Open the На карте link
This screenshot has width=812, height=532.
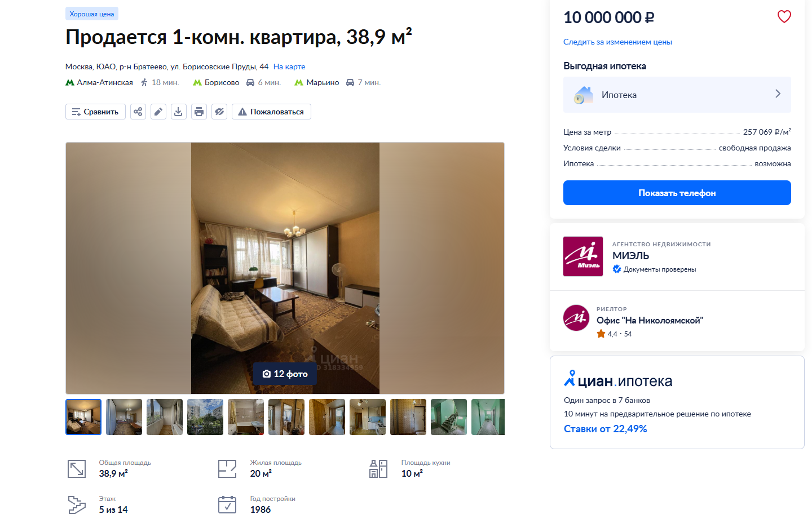(289, 66)
